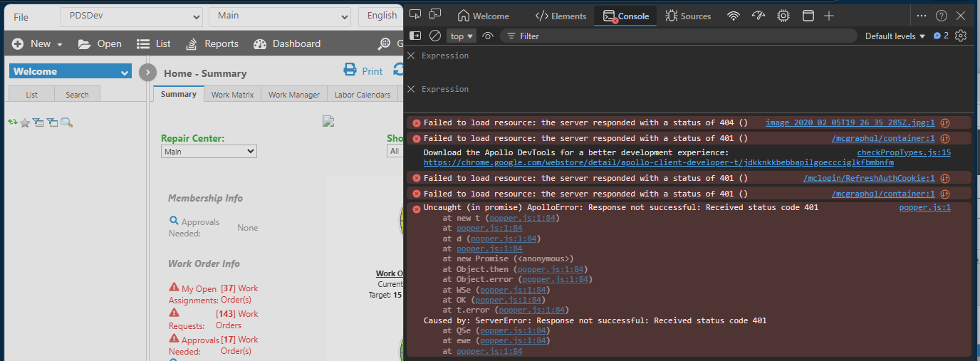Viewport: 980px width, 361px height.
Task: Click the plus icon for more tools
Action: 829,16
